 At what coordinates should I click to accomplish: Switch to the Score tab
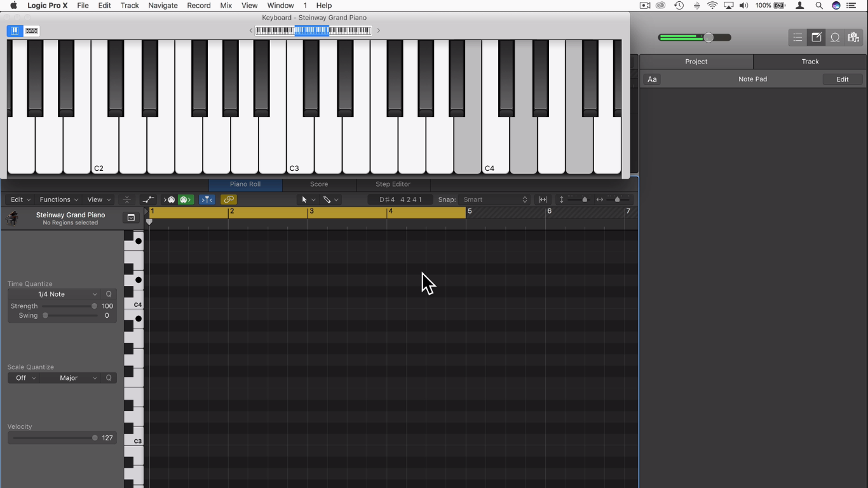(319, 184)
